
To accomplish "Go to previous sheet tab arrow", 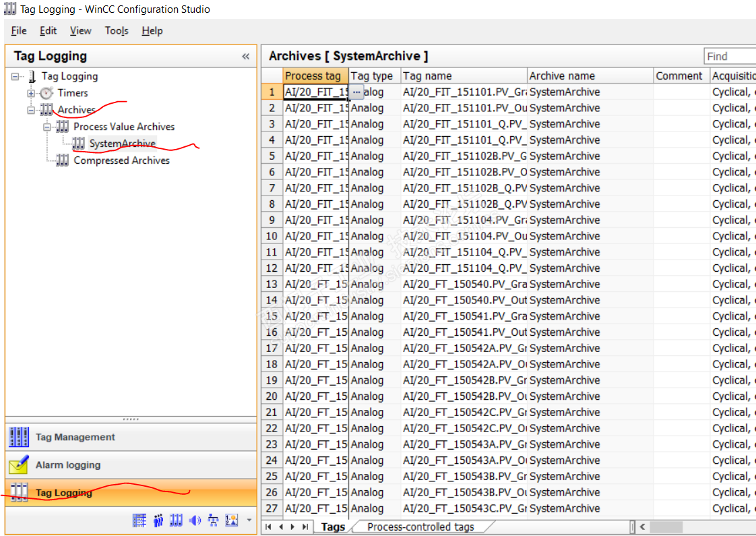I will coord(280,527).
